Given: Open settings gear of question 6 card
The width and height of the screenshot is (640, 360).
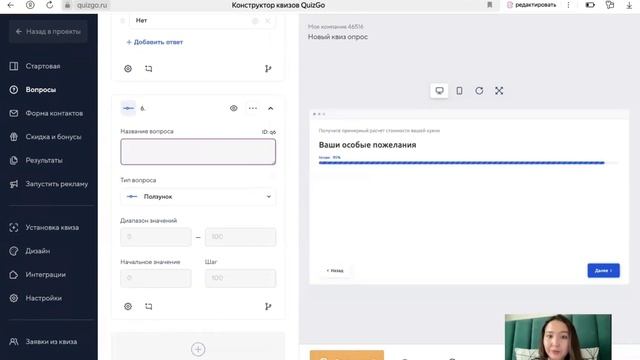Looking at the screenshot, I should point(128,306).
